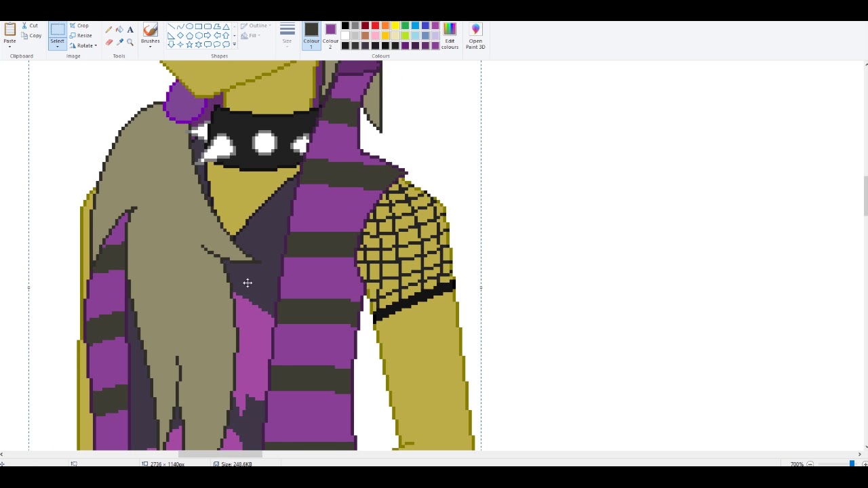
Task: Click the horizontal scrollbar thumb
Action: pos(220,454)
